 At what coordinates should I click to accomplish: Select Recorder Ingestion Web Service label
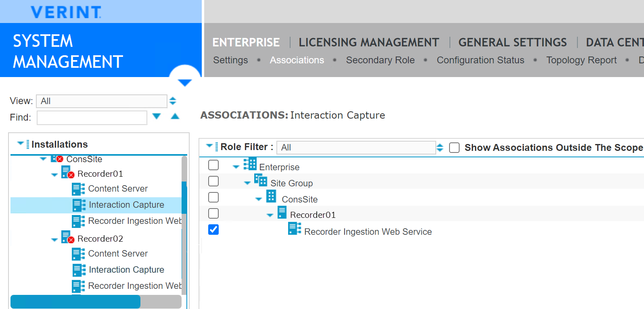pos(368,232)
